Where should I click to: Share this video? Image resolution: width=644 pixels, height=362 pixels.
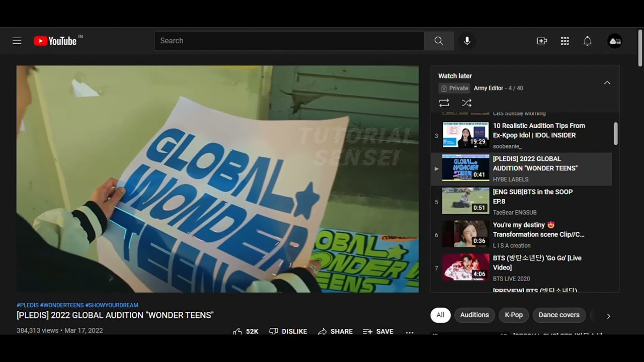[335, 331]
